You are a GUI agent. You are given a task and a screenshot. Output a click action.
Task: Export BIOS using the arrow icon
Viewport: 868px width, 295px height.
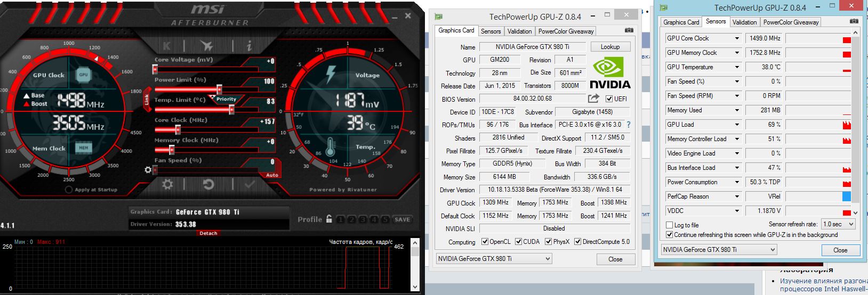coord(593,99)
